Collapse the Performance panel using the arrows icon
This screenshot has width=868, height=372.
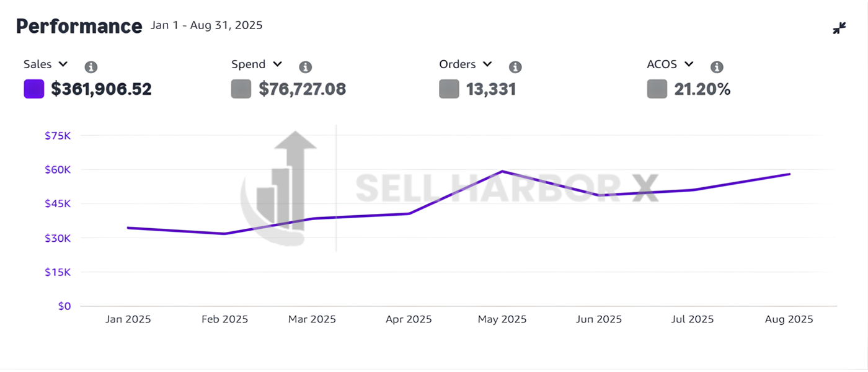[x=839, y=28]
